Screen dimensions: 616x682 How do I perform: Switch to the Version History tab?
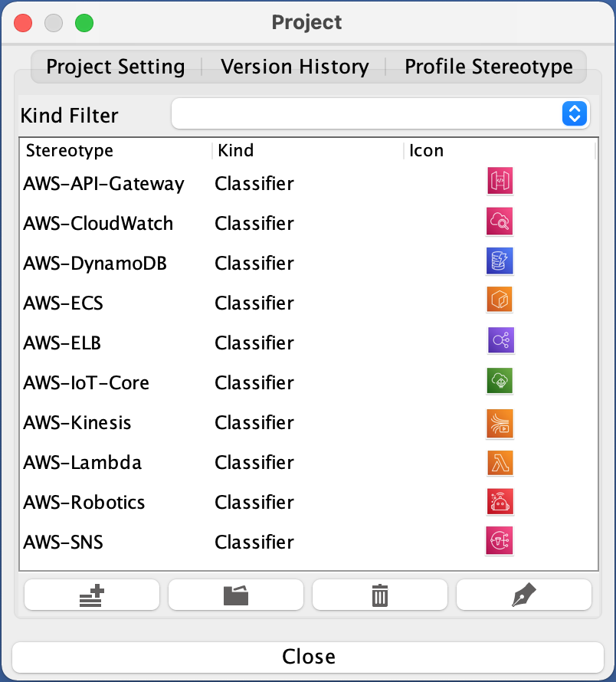click(294, 67)
